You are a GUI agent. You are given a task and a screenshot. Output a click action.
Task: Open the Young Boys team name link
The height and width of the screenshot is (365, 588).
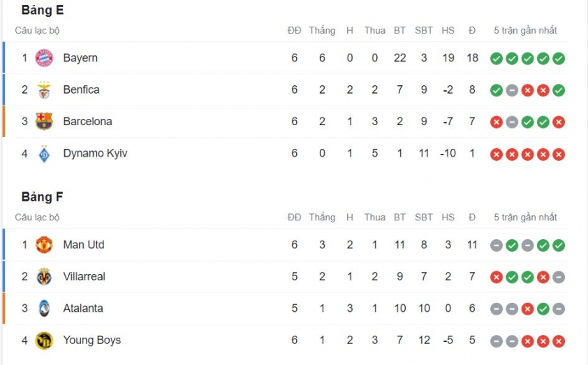[x=92, y=341]
